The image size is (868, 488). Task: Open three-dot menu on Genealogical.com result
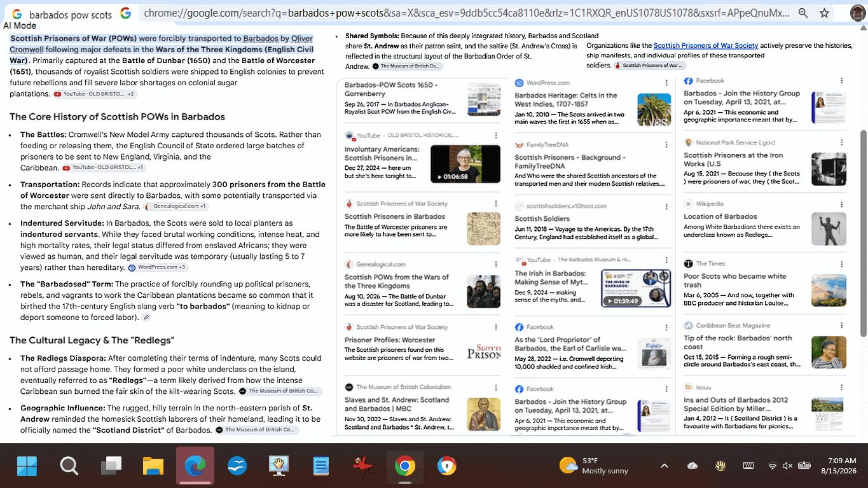[497, 264]
